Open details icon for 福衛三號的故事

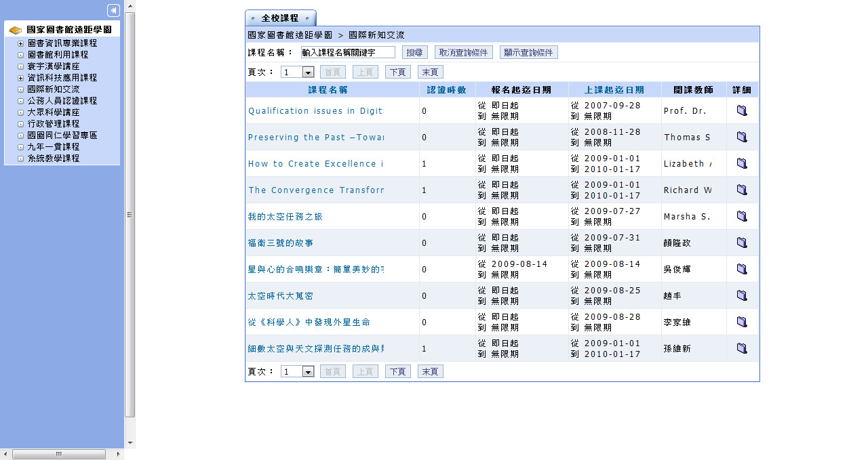click(742, 243)
